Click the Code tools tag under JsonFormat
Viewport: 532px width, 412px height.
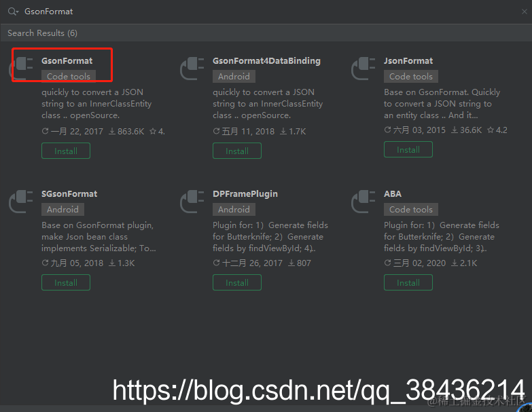click(x=411, y=77)
